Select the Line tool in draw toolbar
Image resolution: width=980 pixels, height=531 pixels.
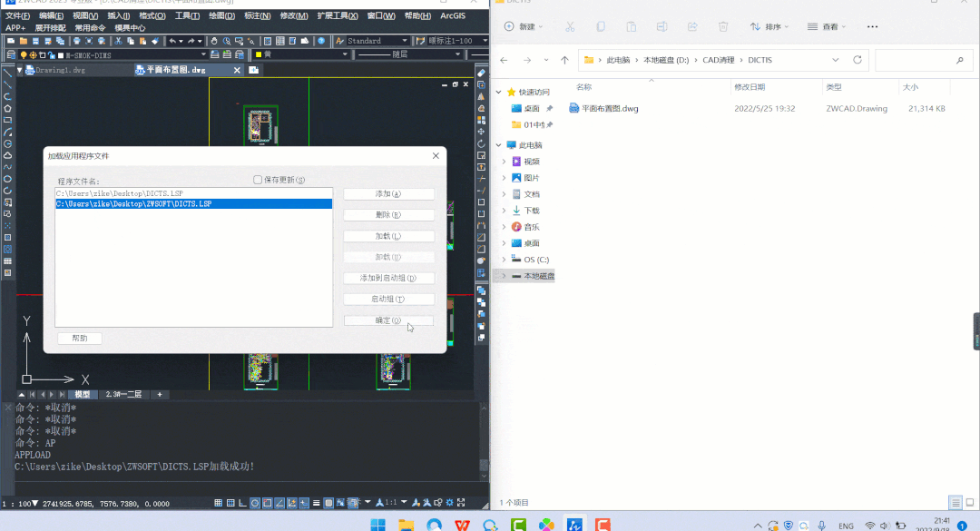[x=7, y=74]
